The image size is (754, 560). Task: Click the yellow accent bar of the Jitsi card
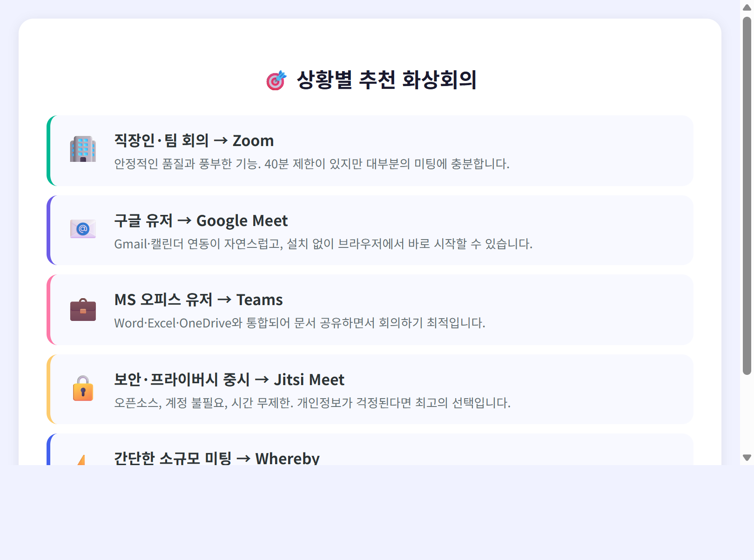tap(50, 390)
